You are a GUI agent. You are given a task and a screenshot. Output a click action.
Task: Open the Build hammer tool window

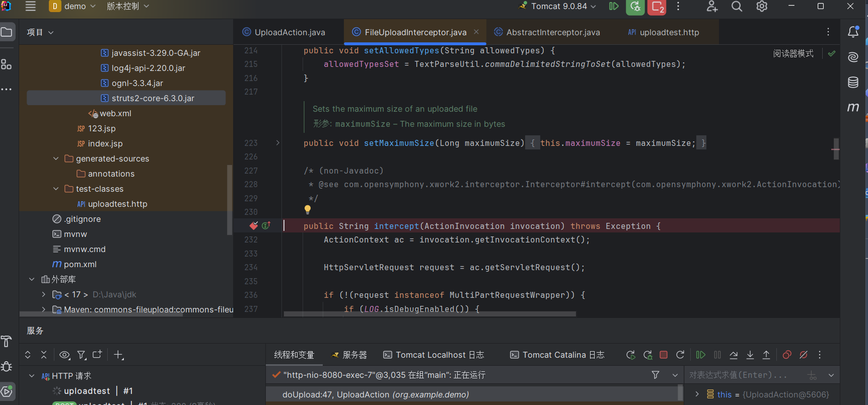click(7, 341)
